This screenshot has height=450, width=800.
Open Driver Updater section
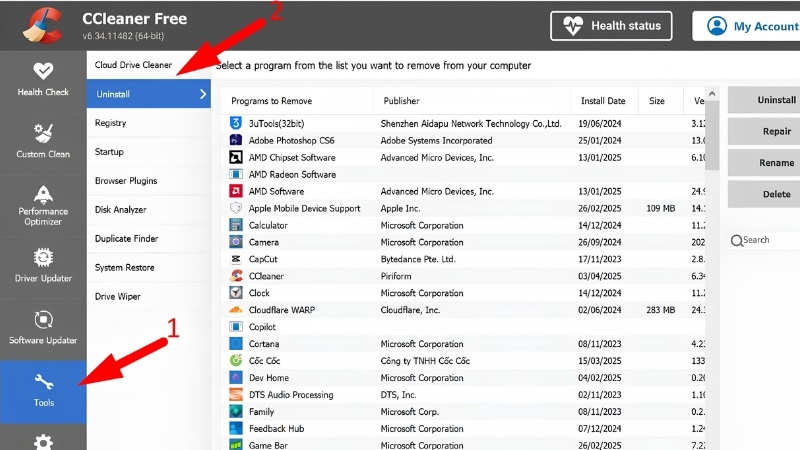[43, 266]
